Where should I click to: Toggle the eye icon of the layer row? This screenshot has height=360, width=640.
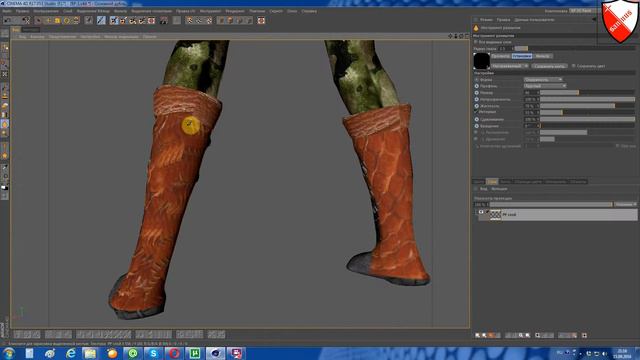coord(481,212)
